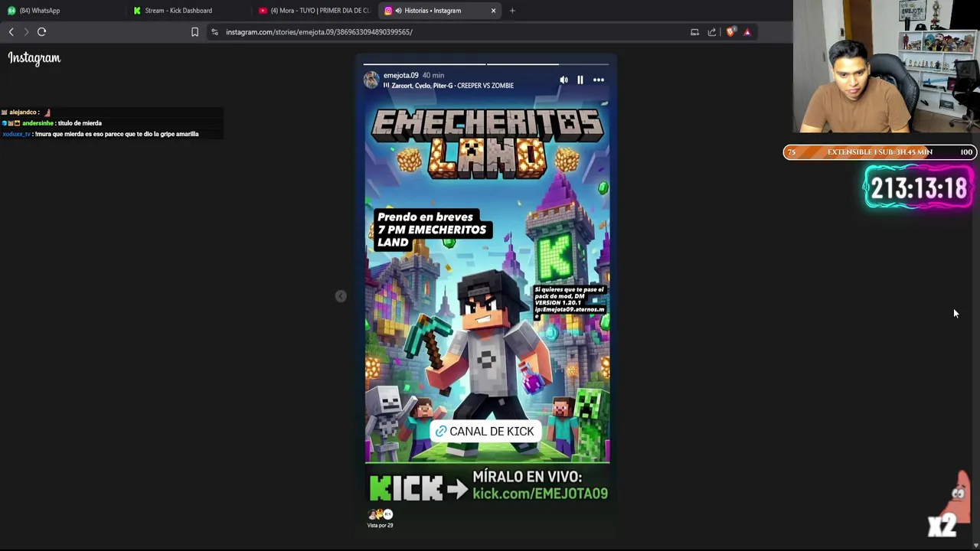Click the Prendo en breves caption text
The width and height of the screenshot is (980, 551).
pyautogui.click(x=431, y=230)
